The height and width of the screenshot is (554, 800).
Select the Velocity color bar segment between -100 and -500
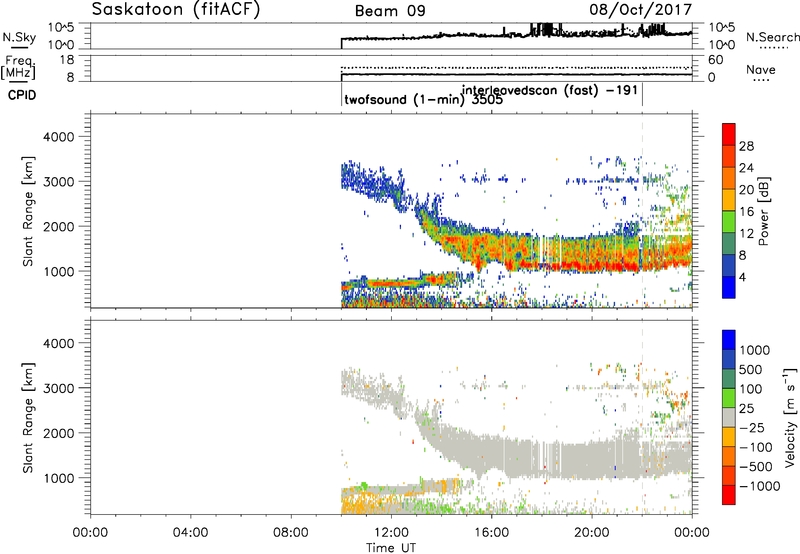[729, 456]
